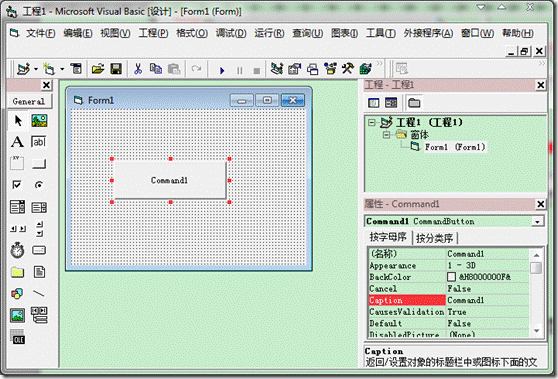Click the Break pause button
Image resolution: width=558 pixels, height=379 pixels.
click(239, 70)
